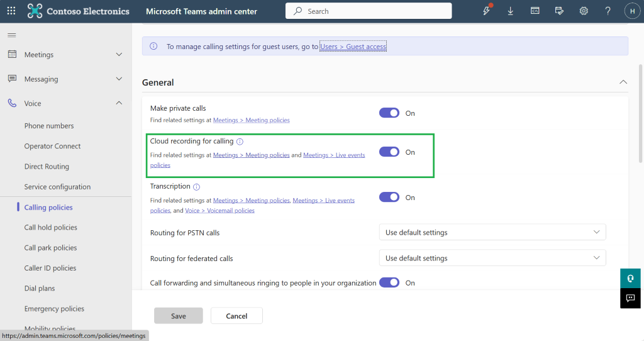This screenshot has height=341, width=644.
Task: Follow the Users > Guest access link
Action: click(x=353, y=47)
